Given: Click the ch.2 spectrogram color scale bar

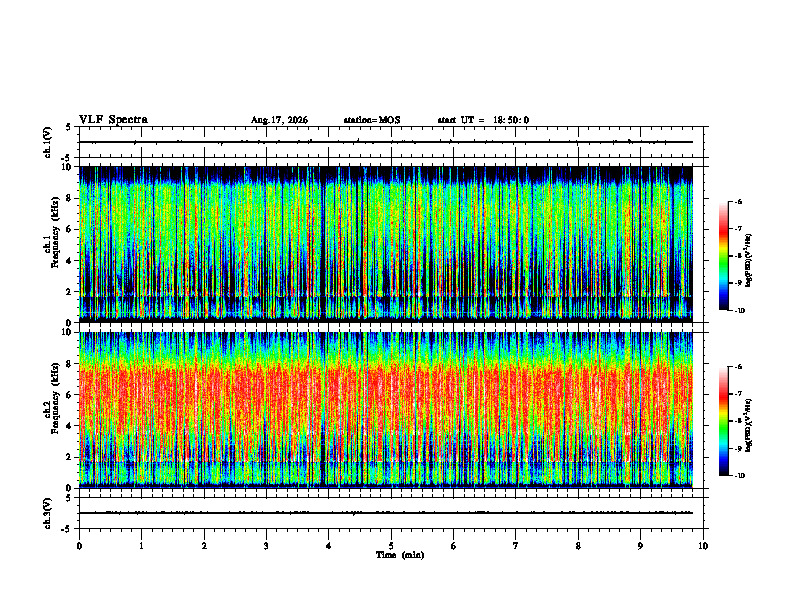Looking at the screenshot, I should [723, 421].
